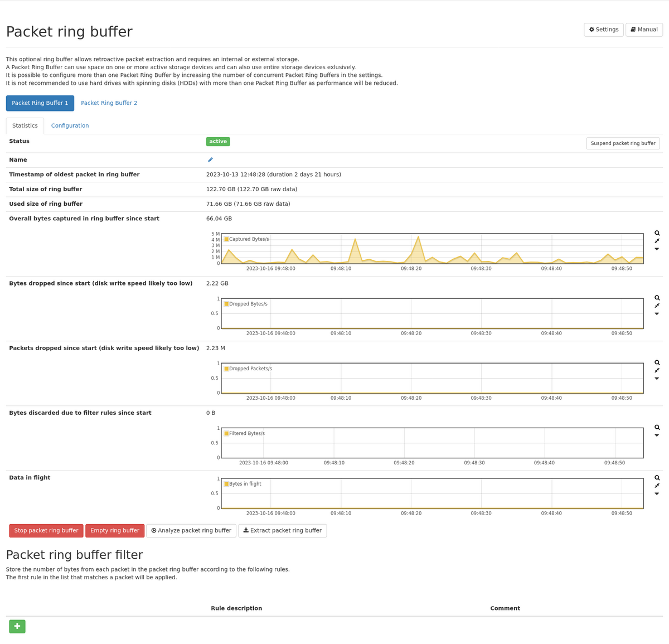Click magnifier icon beside Filtered Bytes/s chart
Image resolution: width=669 pixels, height=644 pixels.
(x=657, y=427)
